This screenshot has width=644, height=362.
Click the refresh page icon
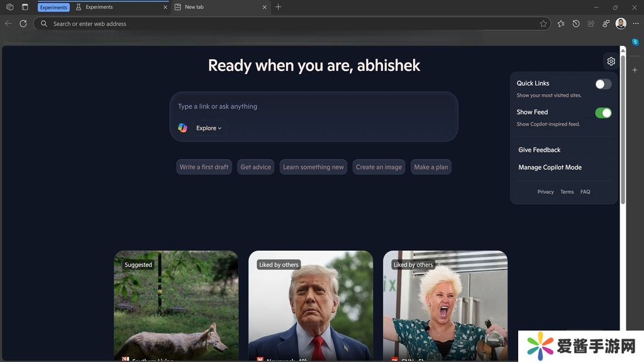click(23, 24)
